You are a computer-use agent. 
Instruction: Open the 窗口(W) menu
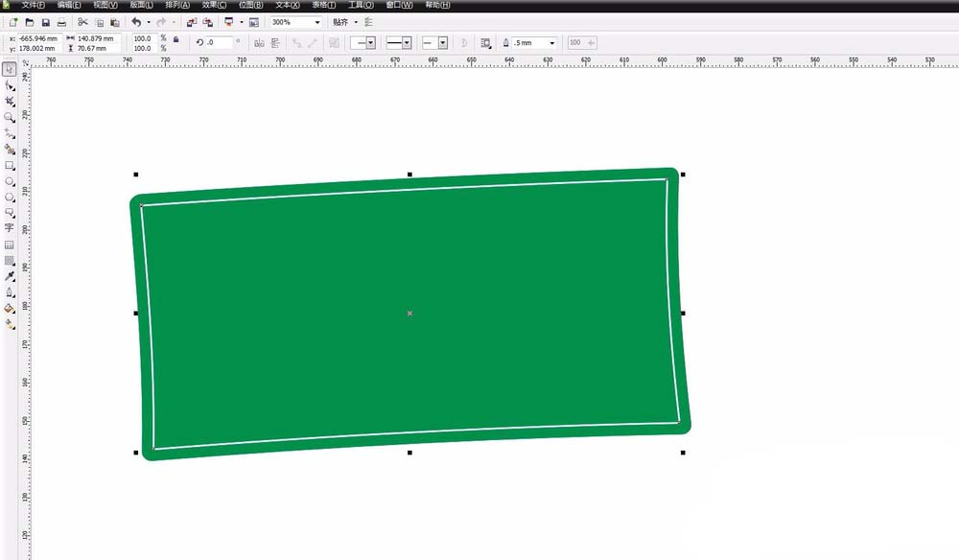click(399, 5)
